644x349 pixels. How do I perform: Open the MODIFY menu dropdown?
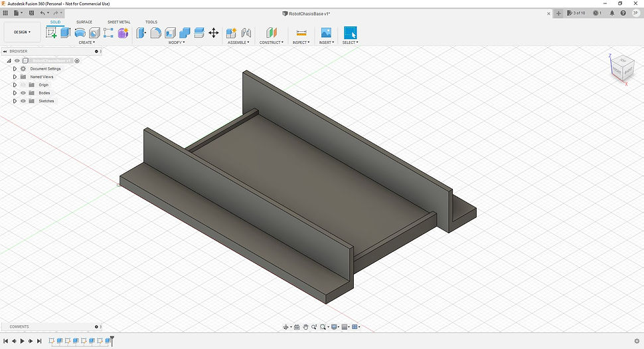pyautogui.click(x=177, y=43)
